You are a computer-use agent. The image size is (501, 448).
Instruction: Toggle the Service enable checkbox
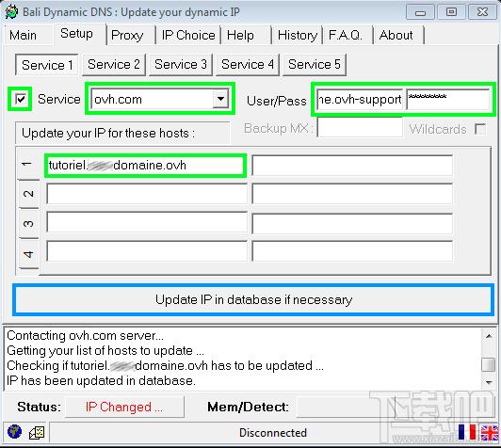coord(21,99)
